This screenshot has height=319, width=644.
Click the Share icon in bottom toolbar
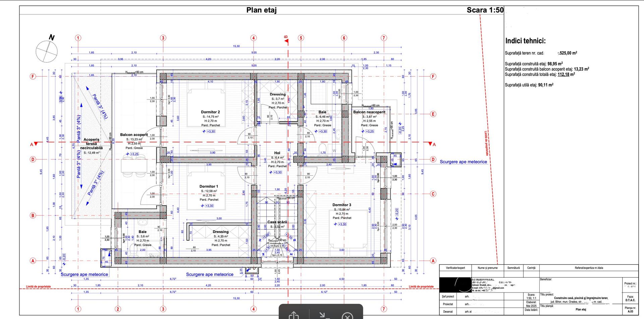[294, 315]
